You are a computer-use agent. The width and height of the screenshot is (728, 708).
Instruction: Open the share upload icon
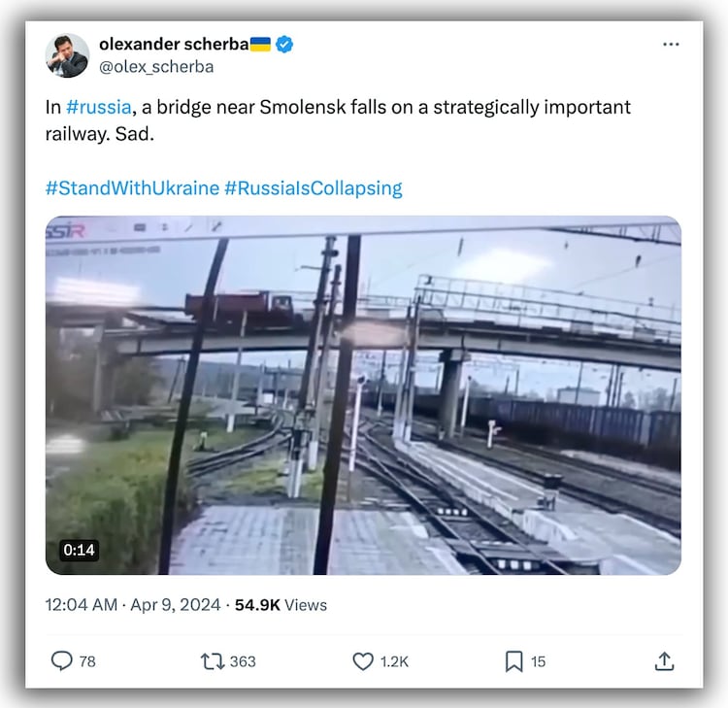664,661
